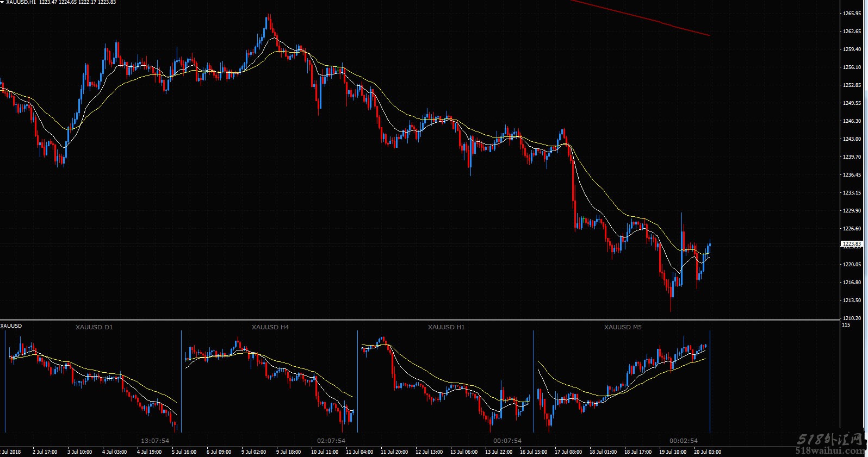Click price level 1243.00 on the axis
868x457 pixels.
pyautogui.click(x=852, y=139)
